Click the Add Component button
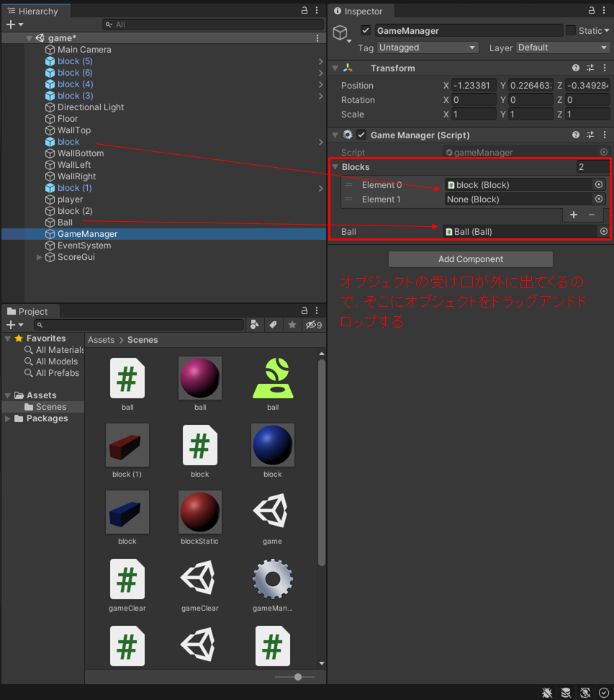Viewport: 614px width, 700px height. tap(471, 259)
